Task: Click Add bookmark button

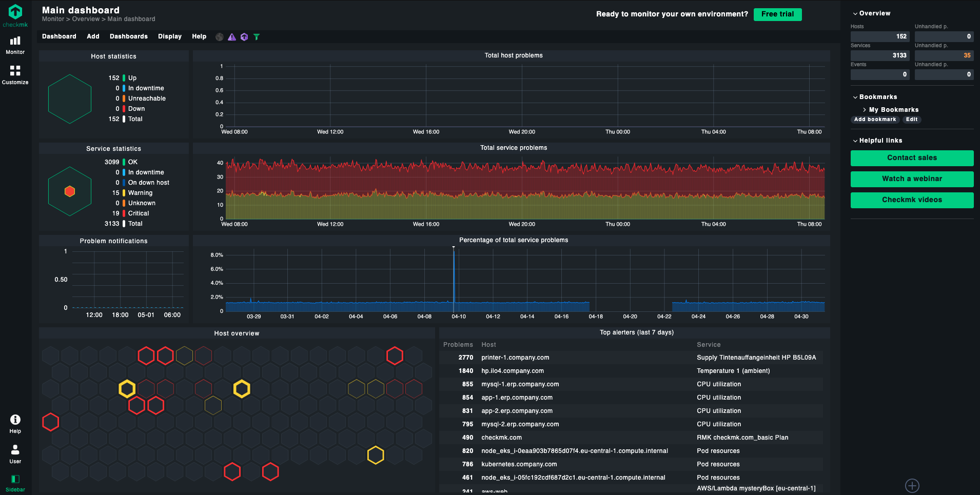Action: pos(875,120)
